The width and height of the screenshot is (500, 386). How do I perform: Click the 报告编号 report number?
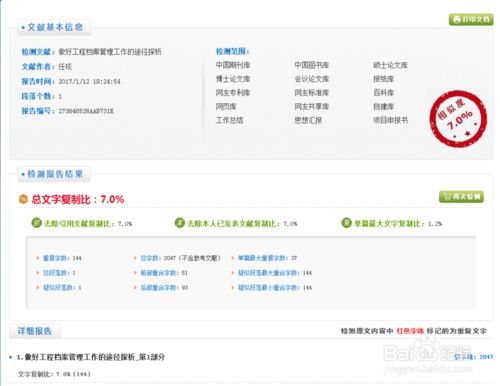click(86, 111)
